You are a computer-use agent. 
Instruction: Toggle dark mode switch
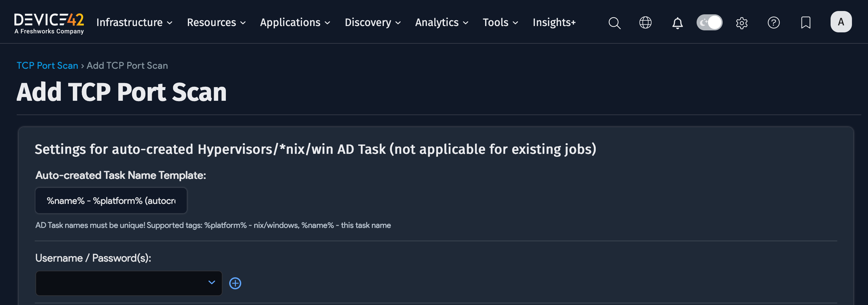click(x=709, y=22)
